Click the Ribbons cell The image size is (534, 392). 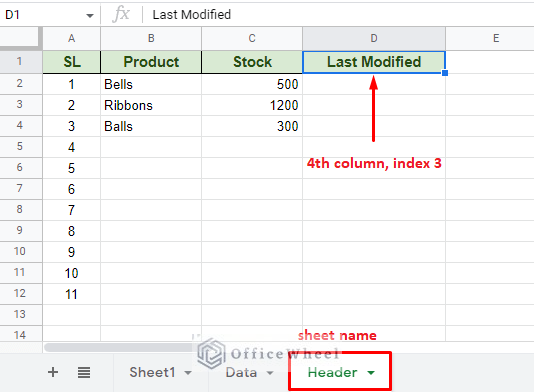click(x=151, y=105)
